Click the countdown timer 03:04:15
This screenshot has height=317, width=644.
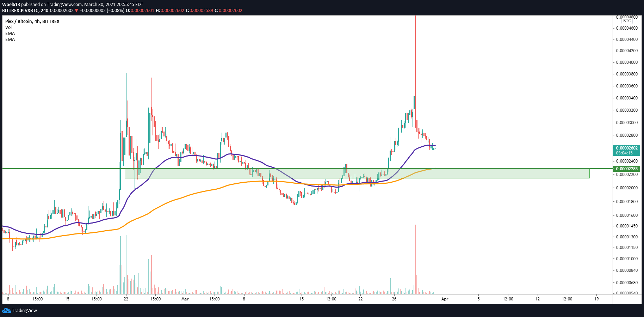tap(624, 153)
